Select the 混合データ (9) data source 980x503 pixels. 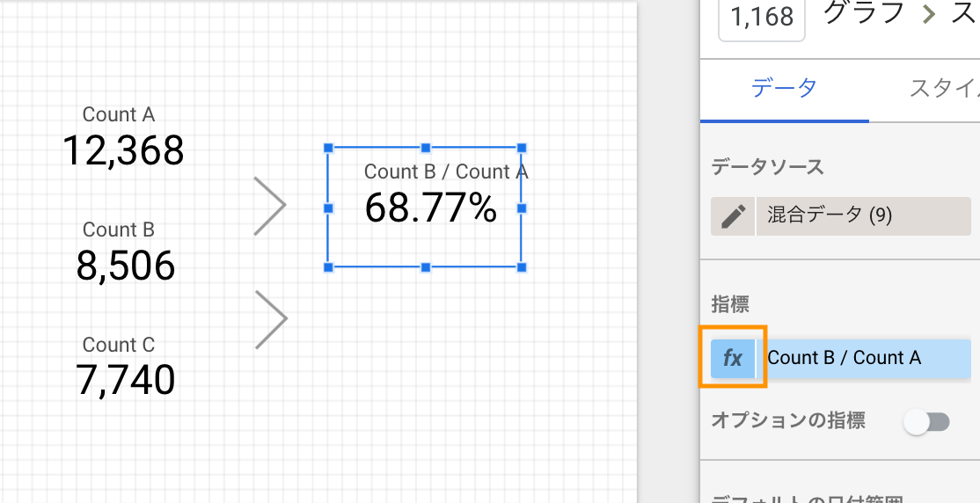[863, 216]
